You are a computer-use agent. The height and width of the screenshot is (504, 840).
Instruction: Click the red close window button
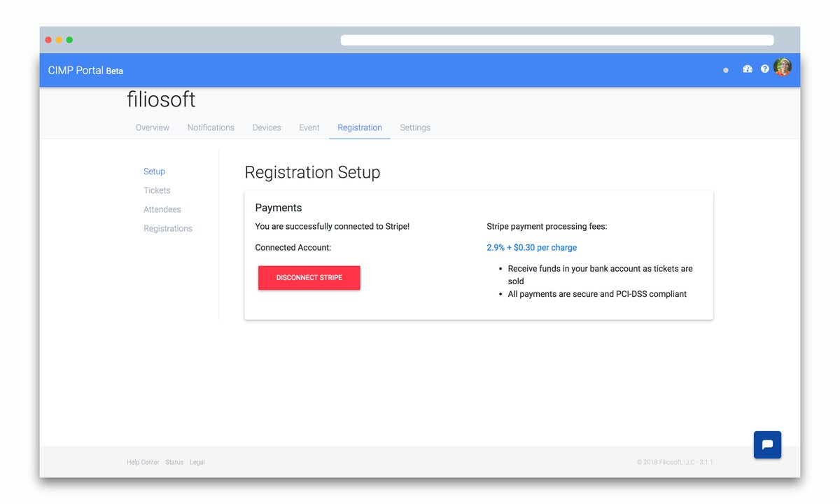tap(48, 40)
